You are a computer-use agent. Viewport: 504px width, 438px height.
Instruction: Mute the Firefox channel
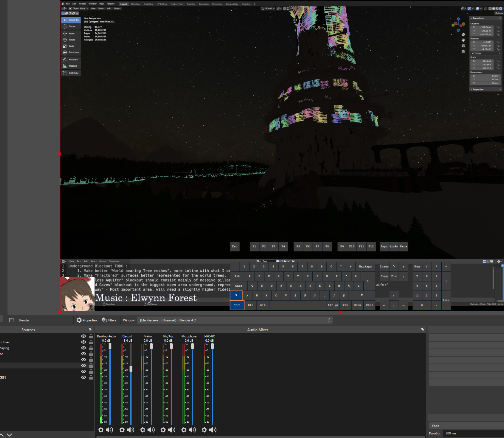[x=151, y=430]
